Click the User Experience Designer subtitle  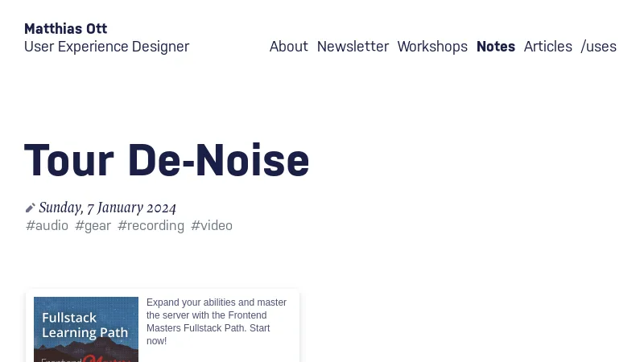click(x=106, y=47)
